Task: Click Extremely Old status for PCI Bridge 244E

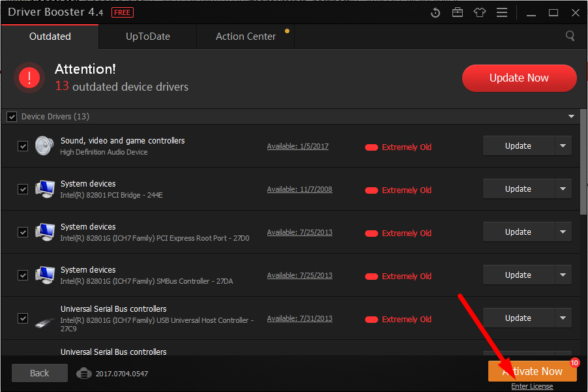Action: (407, 190)
